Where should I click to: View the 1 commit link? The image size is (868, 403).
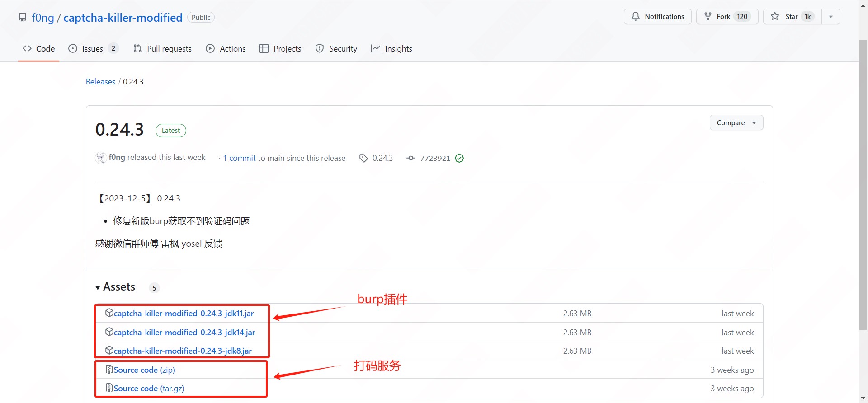[240, 158]
